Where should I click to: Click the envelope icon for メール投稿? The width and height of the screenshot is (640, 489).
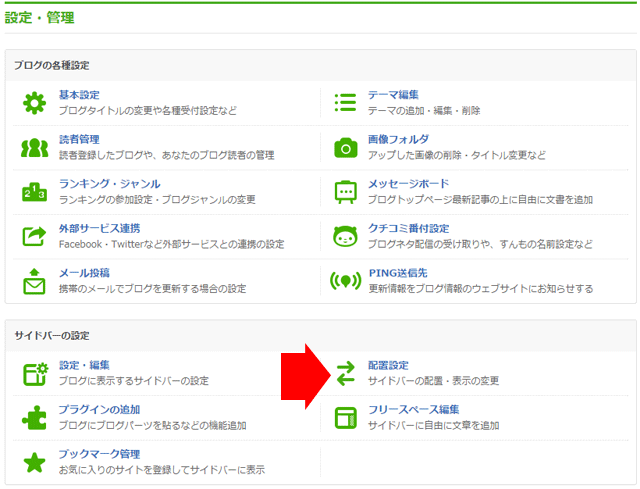coord(35,281)
